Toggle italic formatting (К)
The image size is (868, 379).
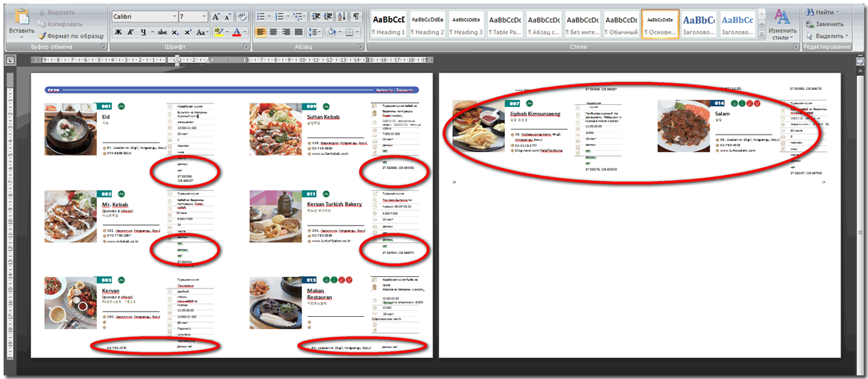[130, 33]
